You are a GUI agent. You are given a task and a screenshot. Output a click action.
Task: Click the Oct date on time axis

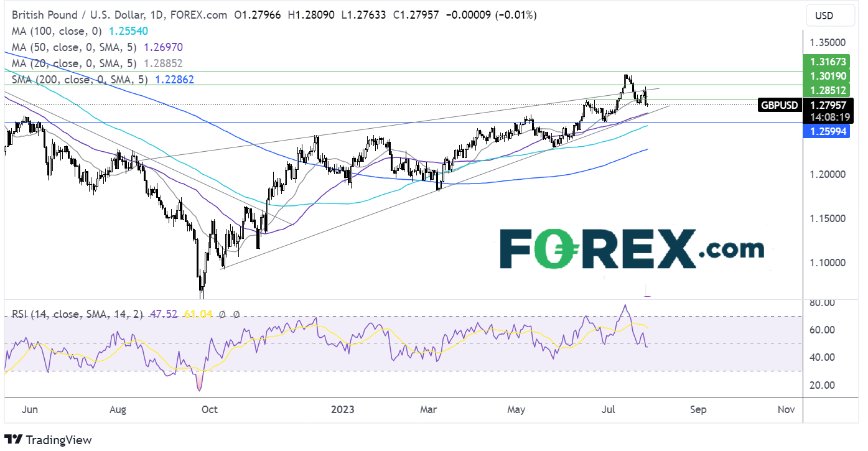point(210,409)
